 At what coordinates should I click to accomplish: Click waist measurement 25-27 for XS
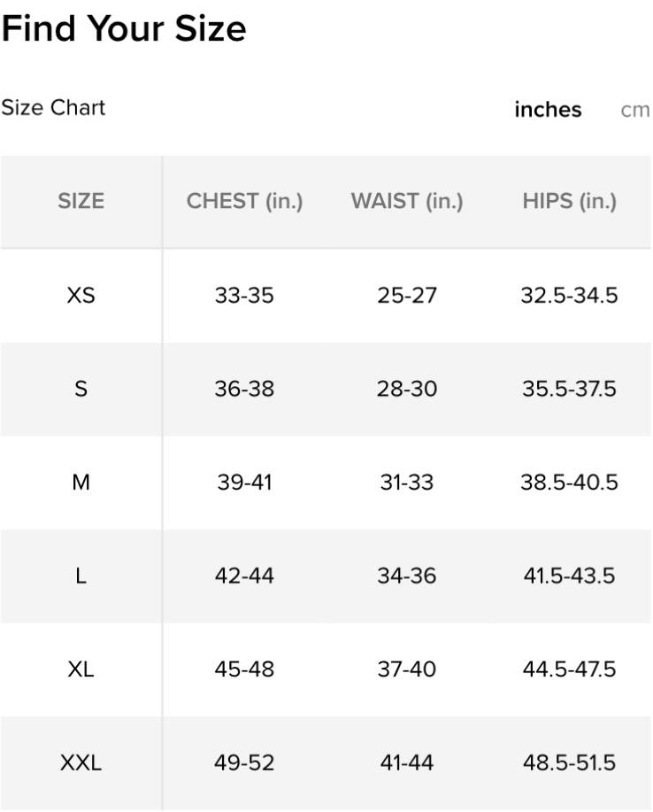pos(407,295)
